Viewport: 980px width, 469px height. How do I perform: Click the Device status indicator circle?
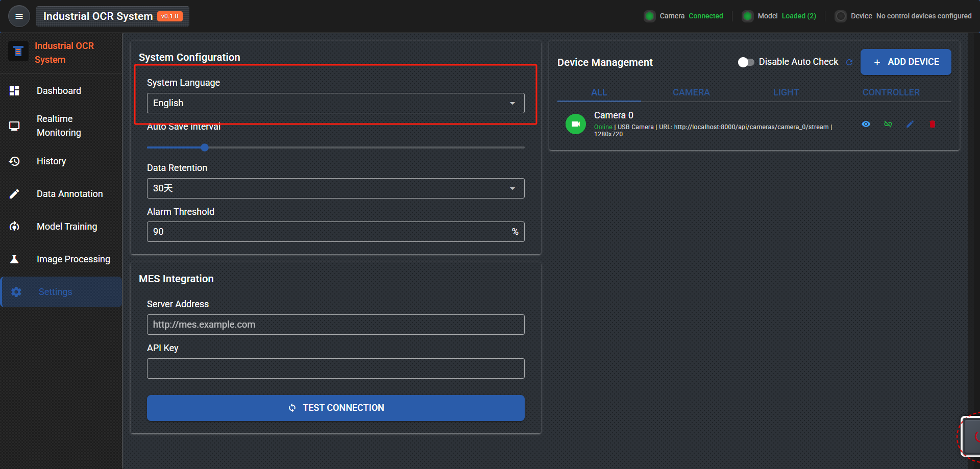tap(841, 16)
